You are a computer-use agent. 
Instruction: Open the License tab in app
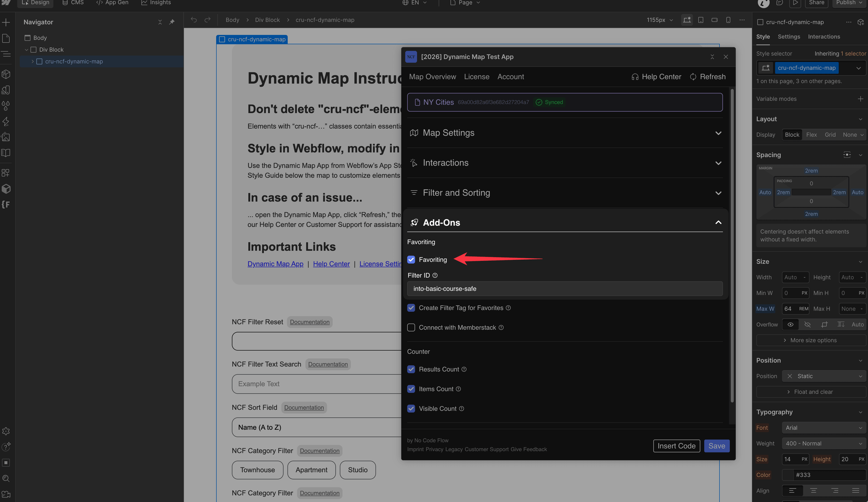pos(476,77)
